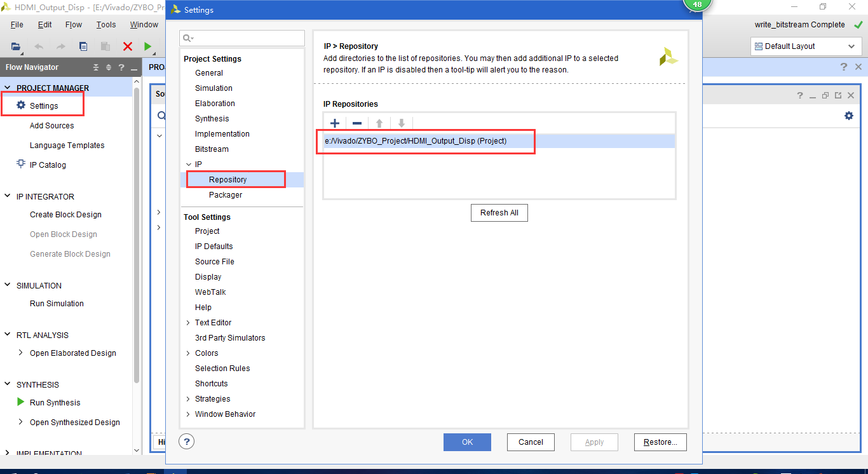868x474 pixels.
Task: Select Elaboration in settings tree
Action: pos(215,104)
